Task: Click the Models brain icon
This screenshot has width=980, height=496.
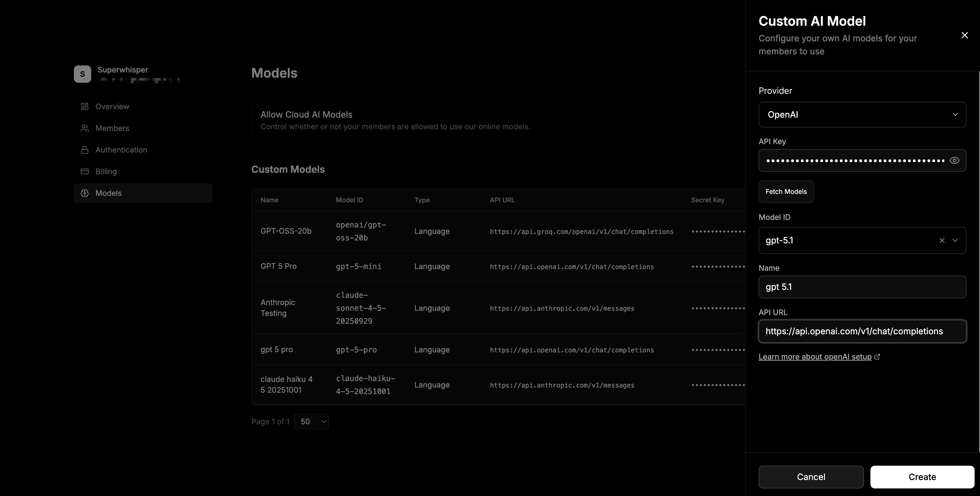Action: pos(84,193)
